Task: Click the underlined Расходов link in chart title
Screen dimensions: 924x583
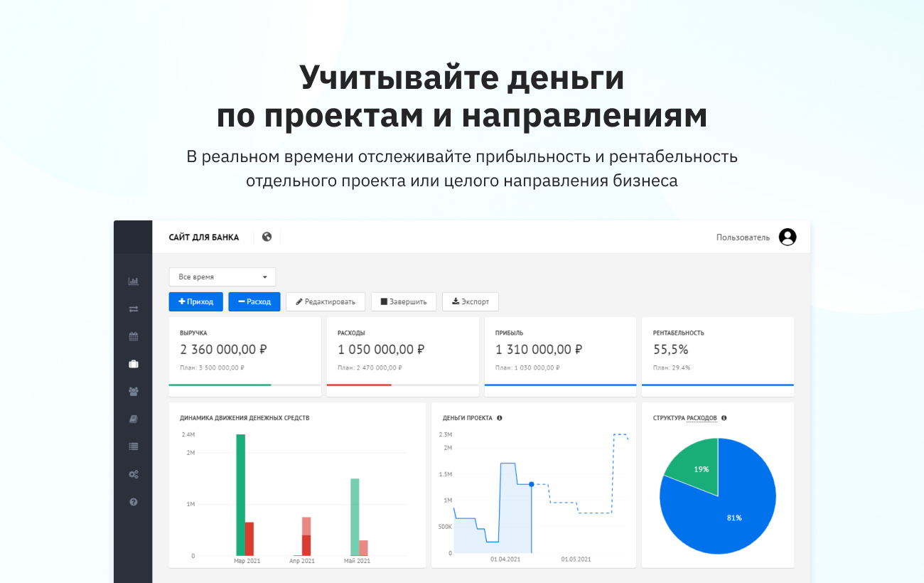Action: pyautogui.click(x=702, y=418)
